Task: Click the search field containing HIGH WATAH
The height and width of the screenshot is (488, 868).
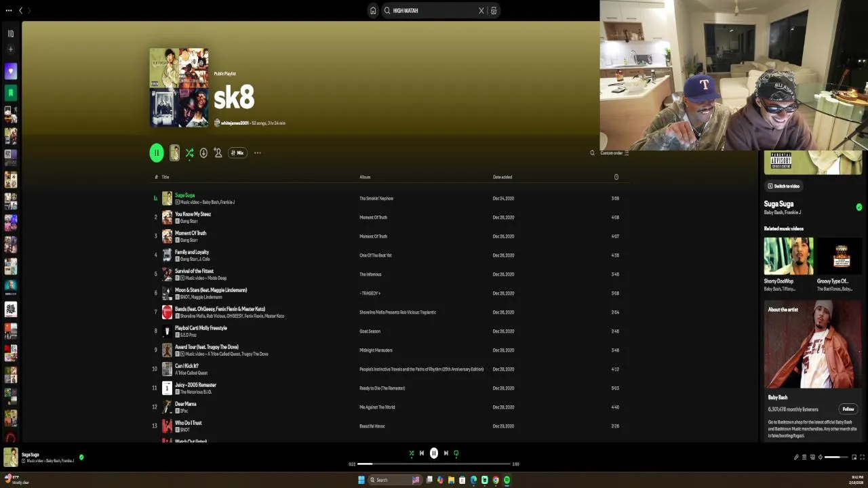Action: 434,10
